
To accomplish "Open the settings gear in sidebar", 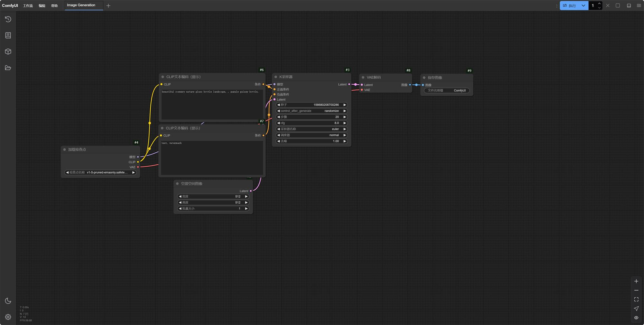I will click(x=8, y=317).
